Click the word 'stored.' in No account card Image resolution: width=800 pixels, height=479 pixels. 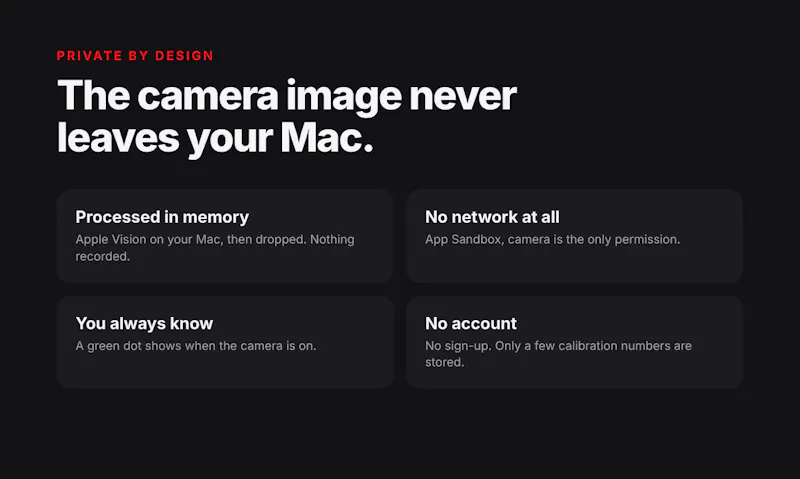[x=445, y=362]
